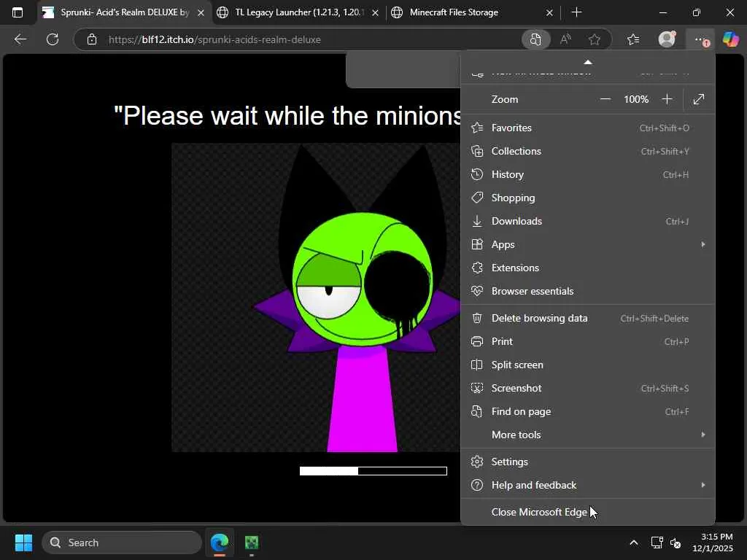Click the Screenshot capture icon
Image resolution: width=747 pixels, height=560 pixels.
477,388
